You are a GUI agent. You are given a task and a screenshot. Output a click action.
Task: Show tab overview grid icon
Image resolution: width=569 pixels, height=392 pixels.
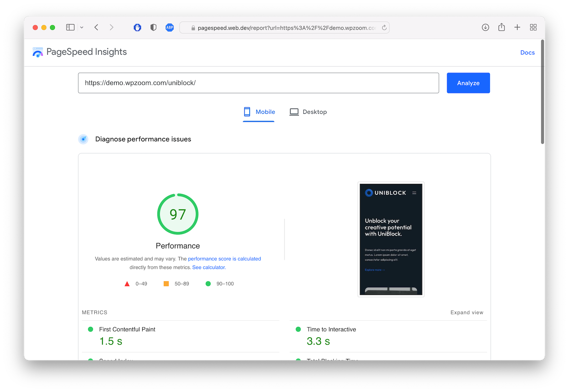point(533,27)
